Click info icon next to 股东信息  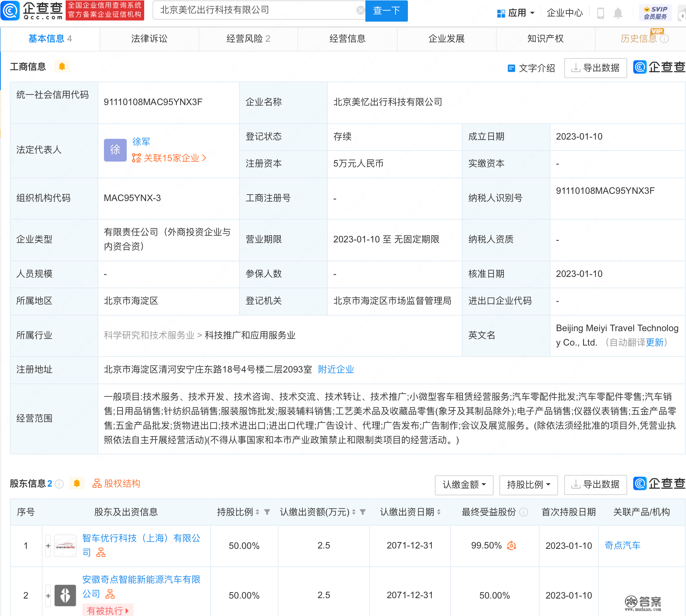tap(59, 484)
